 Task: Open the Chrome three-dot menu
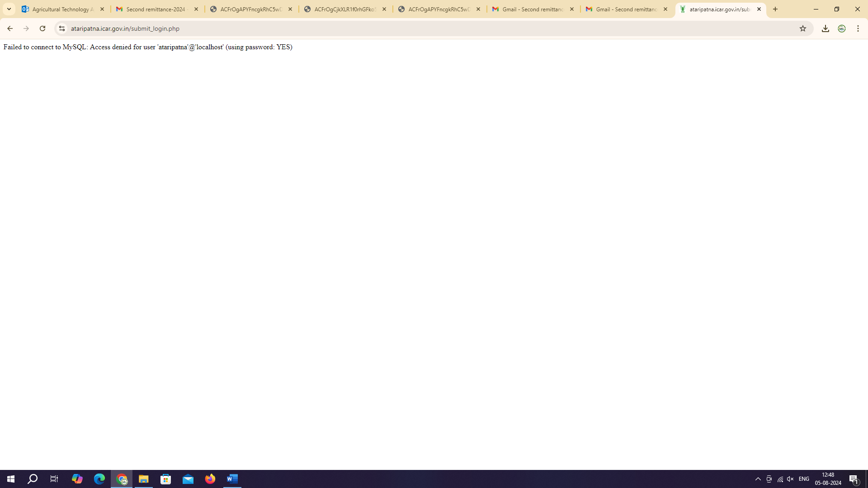pos(858,28)
